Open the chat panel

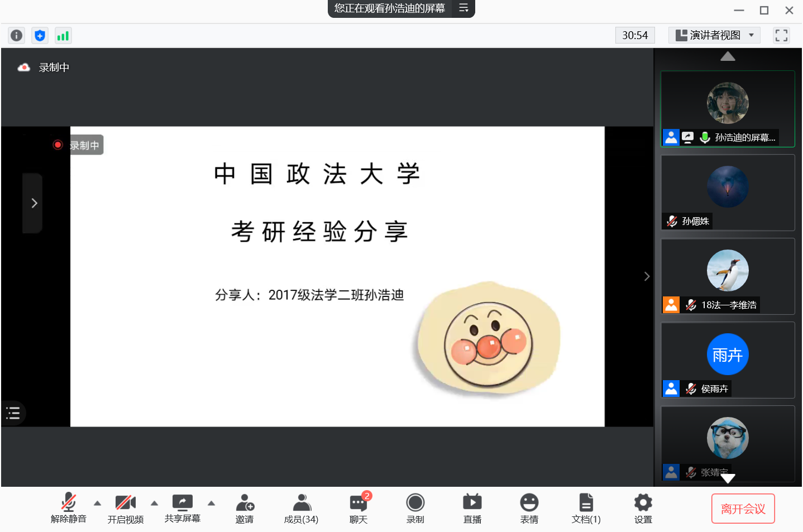point(359,508)
